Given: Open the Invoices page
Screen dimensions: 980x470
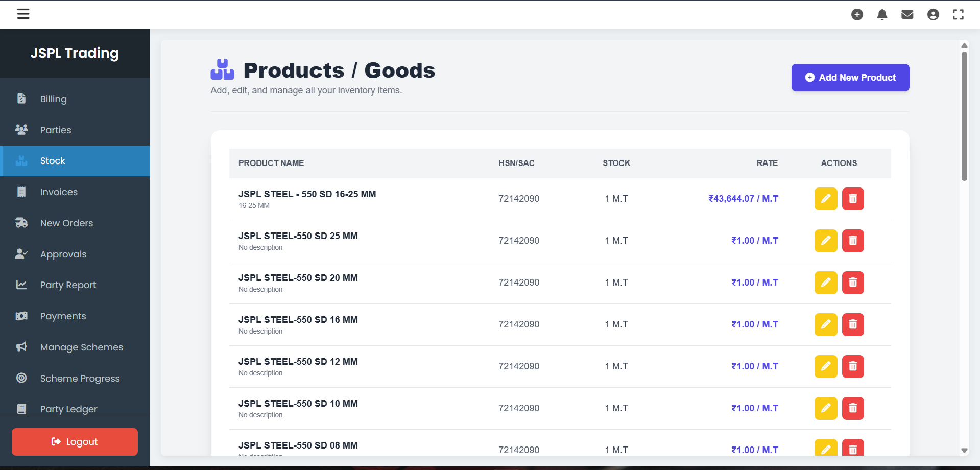Looking at the screenshot, I should (59, 192).
